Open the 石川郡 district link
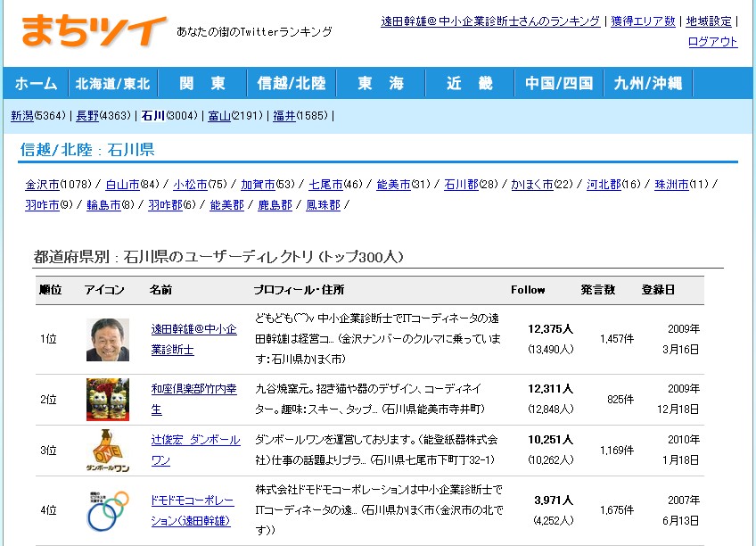The height and width of the screenshot is (546, 756). click(462, 185)
